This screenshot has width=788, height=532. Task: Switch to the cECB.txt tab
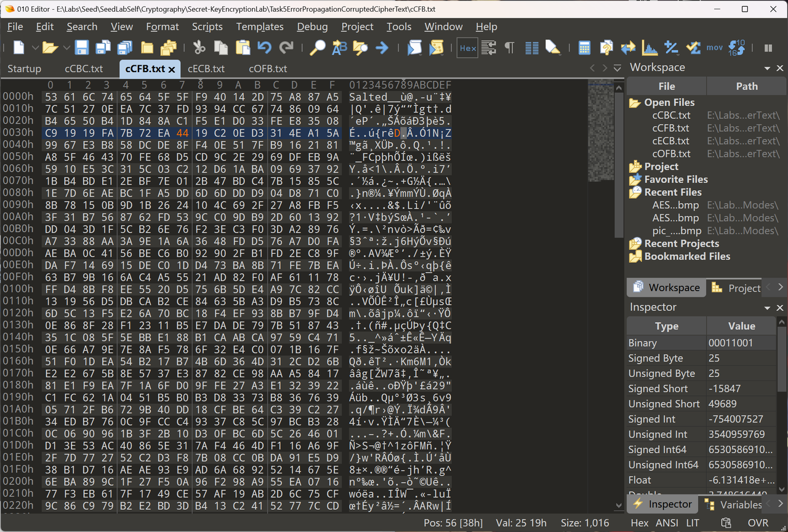[x=206, y=68]
